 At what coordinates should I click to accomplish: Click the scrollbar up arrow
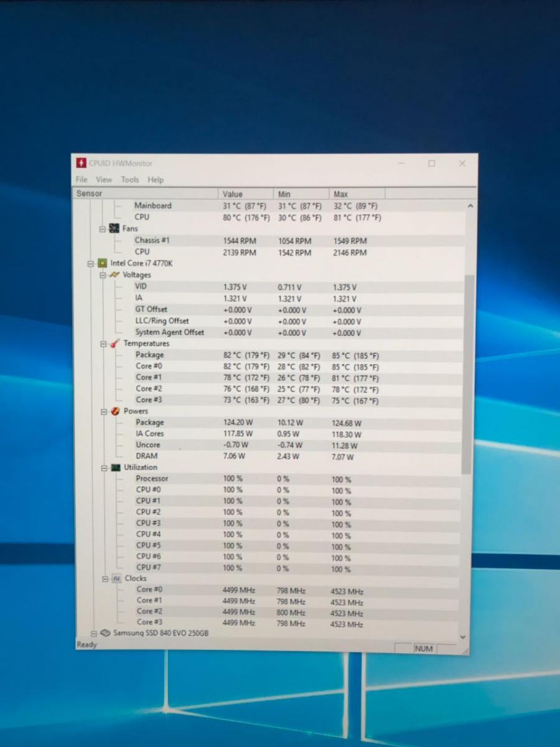click(x=470, y=205)
